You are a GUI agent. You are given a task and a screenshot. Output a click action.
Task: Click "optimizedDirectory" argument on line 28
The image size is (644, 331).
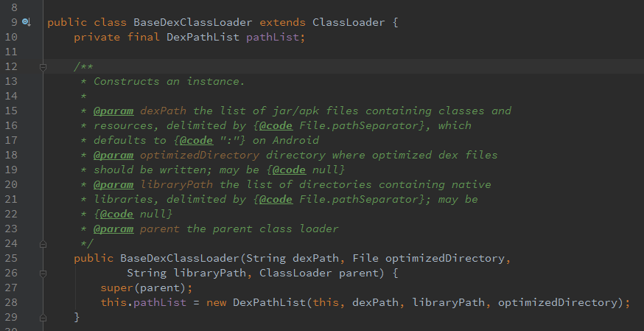(x=557, y=303)
